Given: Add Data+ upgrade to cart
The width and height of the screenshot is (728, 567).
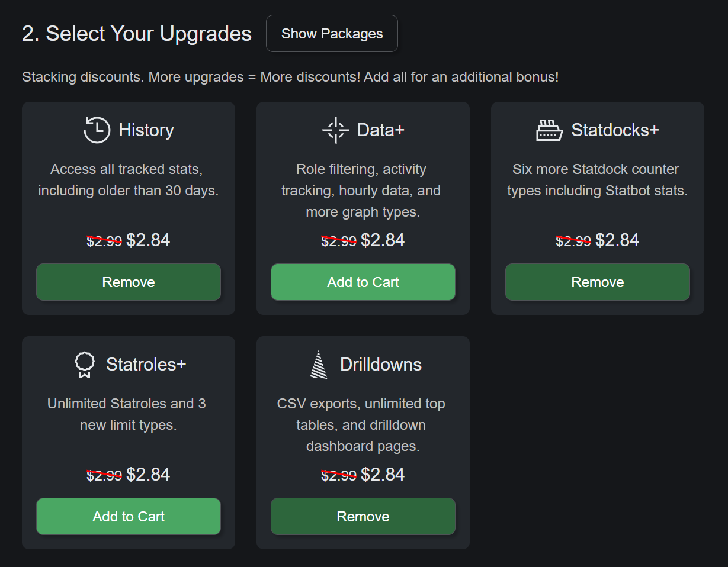Looking at the screenshot, I should 363,282.
